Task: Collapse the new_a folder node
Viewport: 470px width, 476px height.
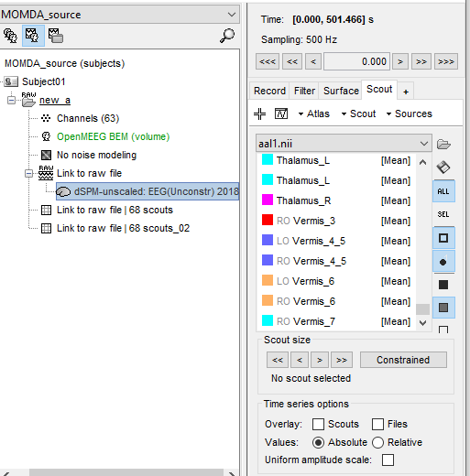Action: coord(11,100)
